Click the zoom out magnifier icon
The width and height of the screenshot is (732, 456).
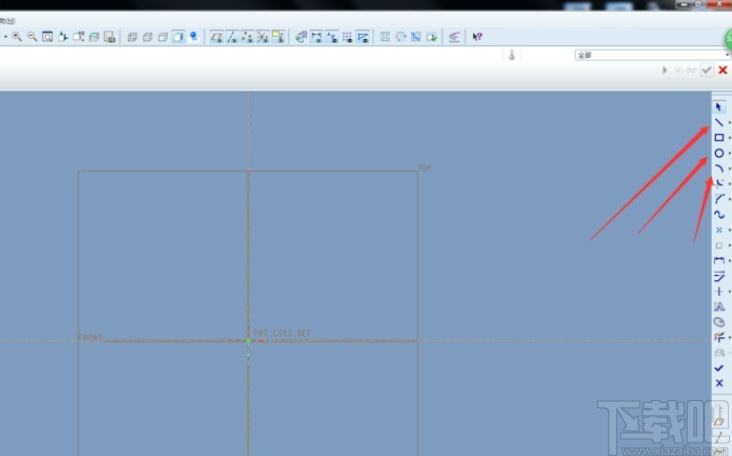click(x=32, y=36)
